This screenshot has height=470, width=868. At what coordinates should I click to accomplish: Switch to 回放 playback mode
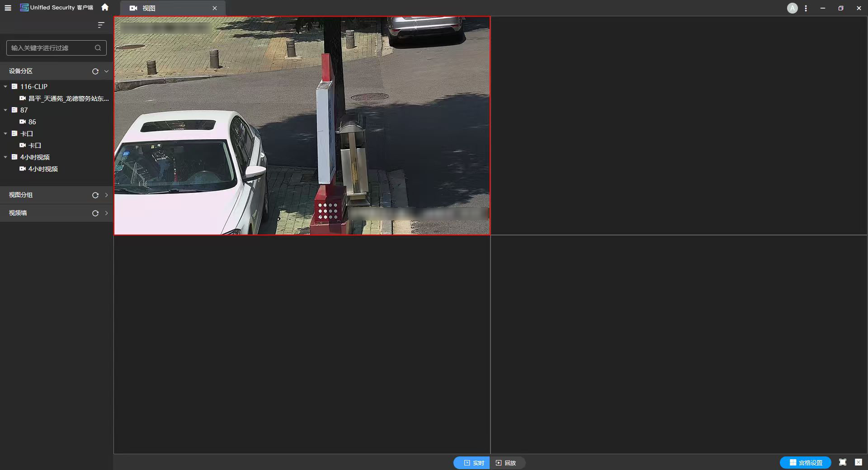coord(506,463)
